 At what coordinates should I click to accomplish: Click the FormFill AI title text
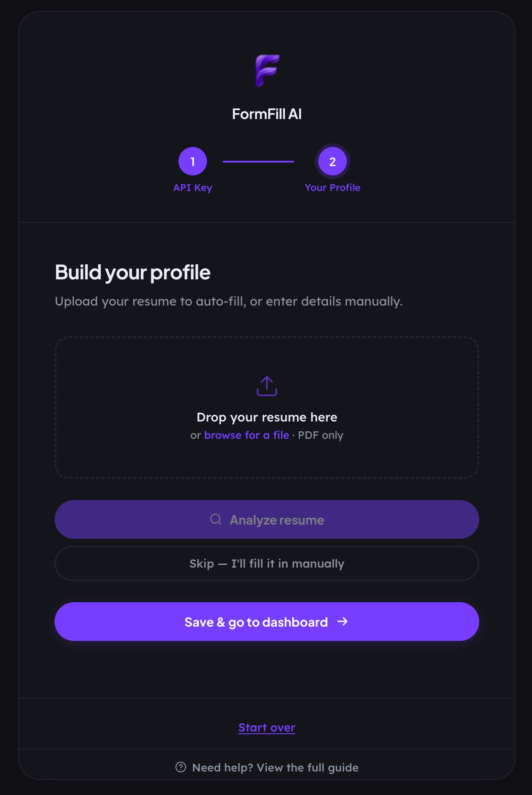[x=267, y=114]
